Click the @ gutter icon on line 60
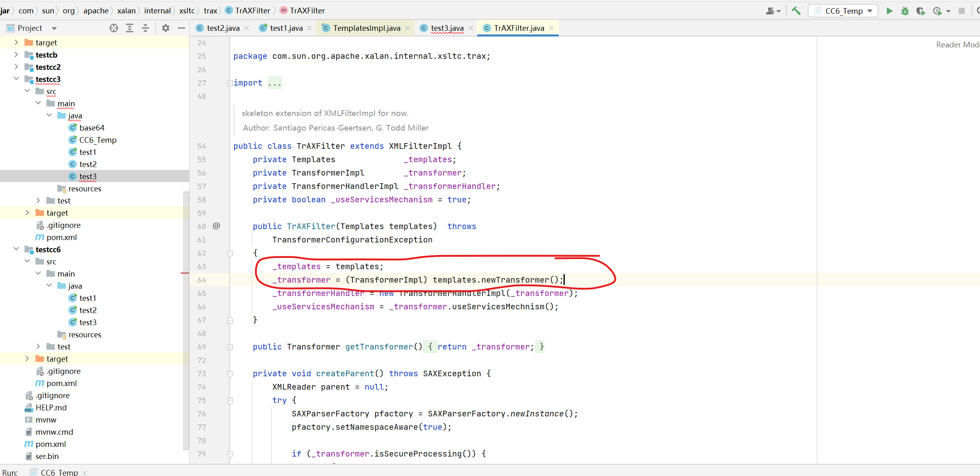 [x=217, y=226]
